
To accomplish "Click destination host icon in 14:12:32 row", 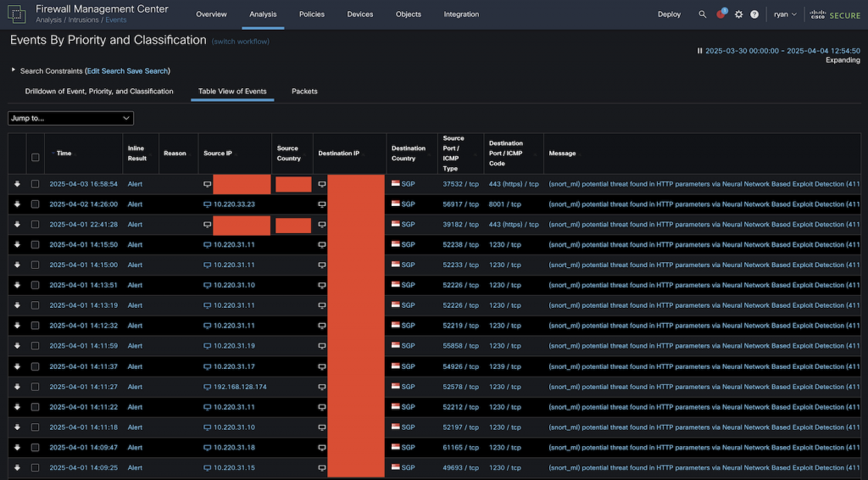I will pos(321,327).
